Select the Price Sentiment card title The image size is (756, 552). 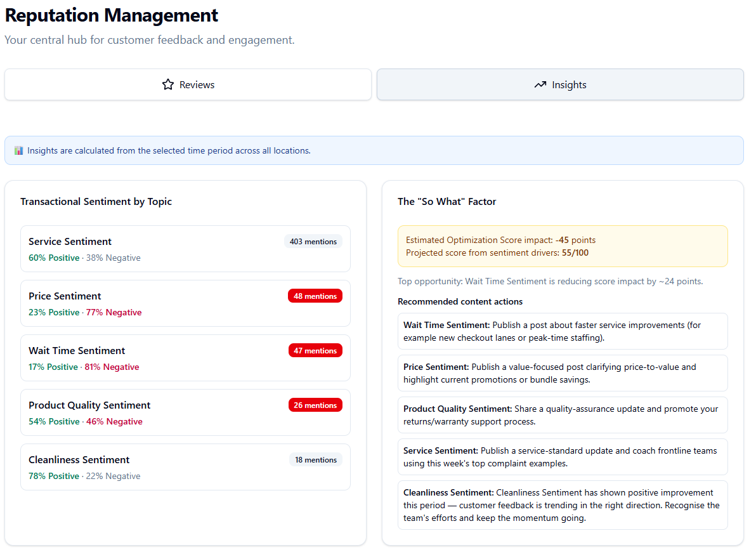coord(65,296)
